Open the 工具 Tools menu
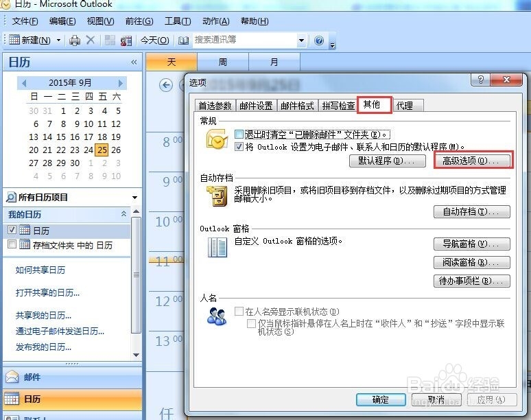Image resolution: width=531 pixels, height=420 pixels. point(178,21)
